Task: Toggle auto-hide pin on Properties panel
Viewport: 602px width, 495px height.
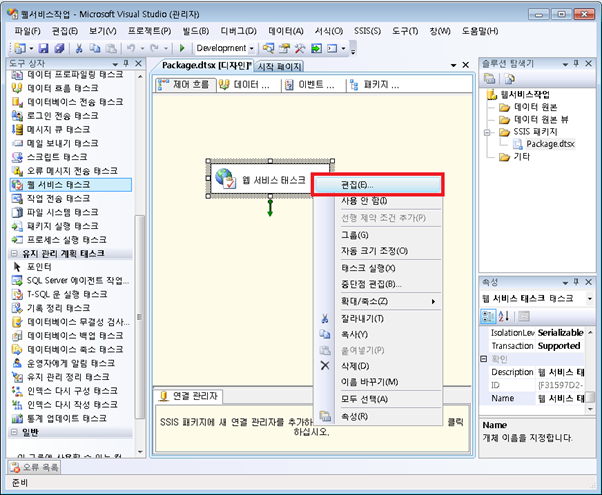Action: (x=576, y=282)
